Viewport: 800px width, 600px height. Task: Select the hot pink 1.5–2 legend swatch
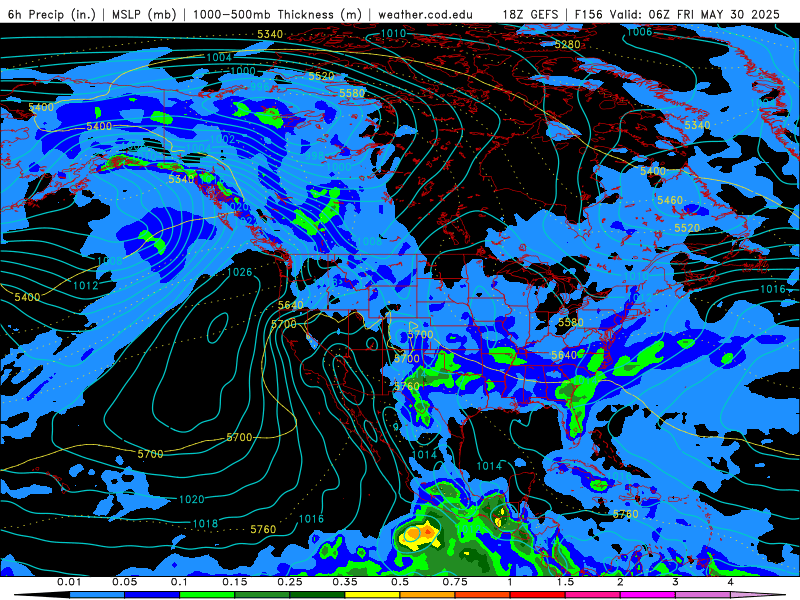tap(593, 595)
